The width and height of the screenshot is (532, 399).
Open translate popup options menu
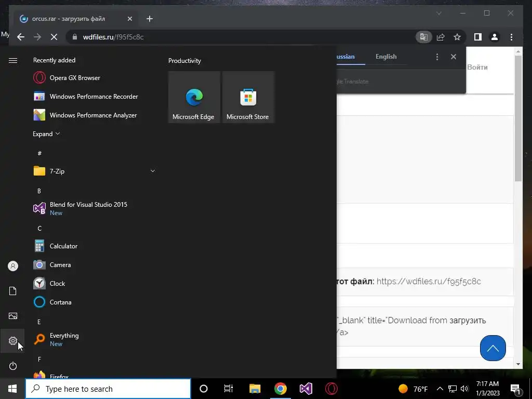click(437, 57)
